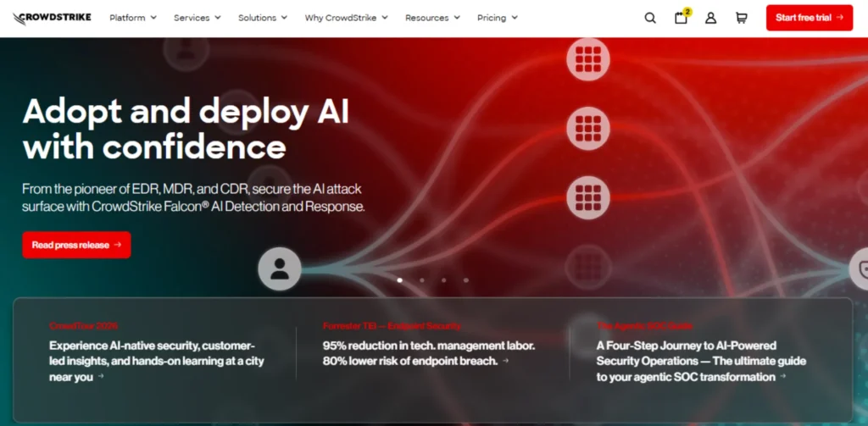Click the CrowdStrike logo
The height and width of the screenshot is (426, 868).
point(52,19)
